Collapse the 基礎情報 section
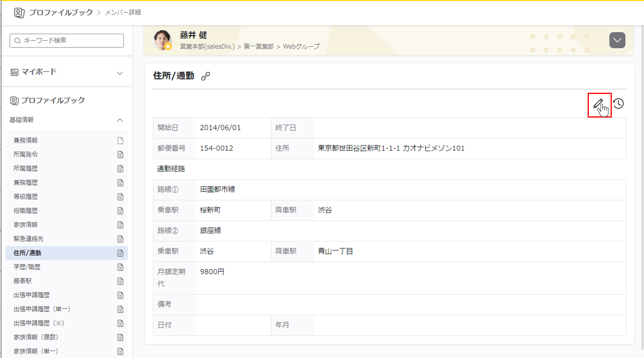This screenshot has width=644, height=358. tap(120, 120)
